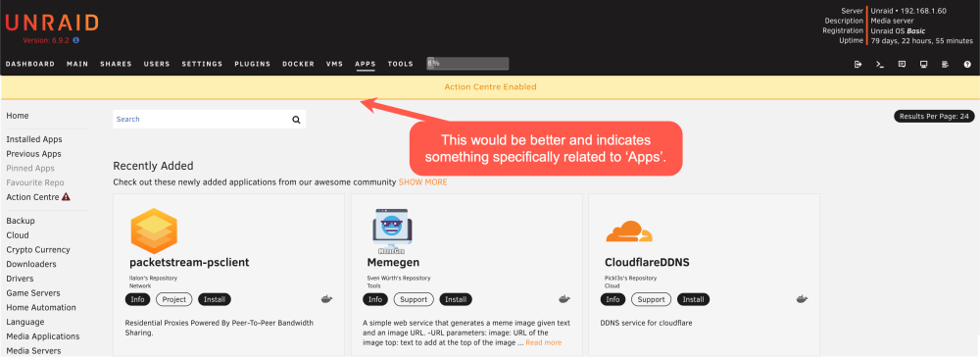980x360 pixels.
Task: Install packetstream-psclient
Action: point(215,299)
